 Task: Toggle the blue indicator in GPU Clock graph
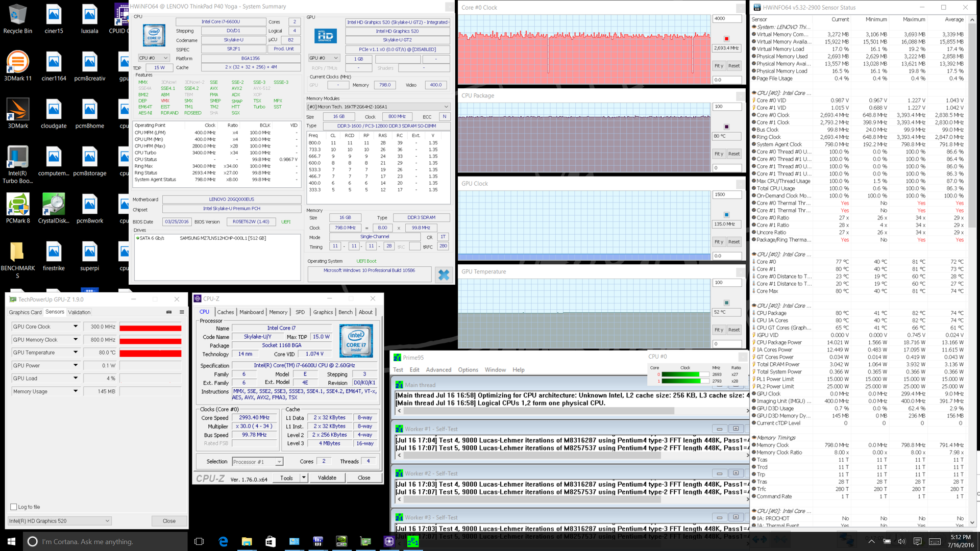coord(726,215)
